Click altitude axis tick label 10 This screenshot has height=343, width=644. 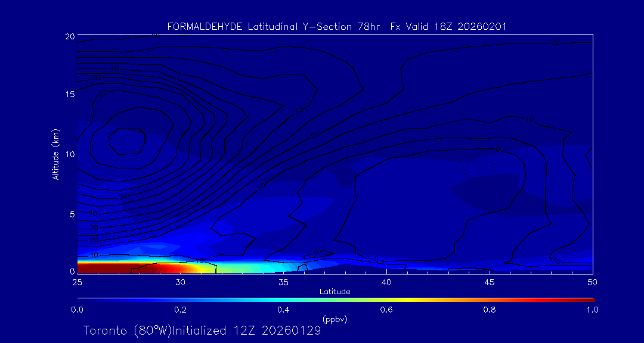[69, 154]
